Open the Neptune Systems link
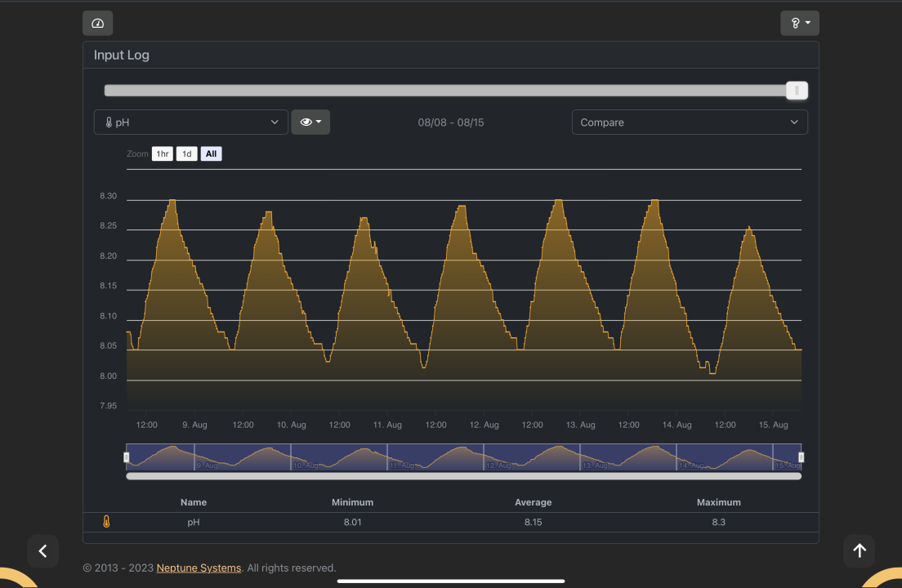This screenshot has height=588, width=902. 199,568
